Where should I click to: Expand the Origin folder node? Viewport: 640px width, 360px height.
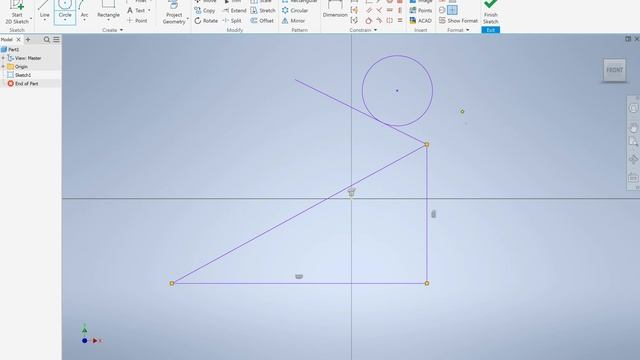[3, 67]
